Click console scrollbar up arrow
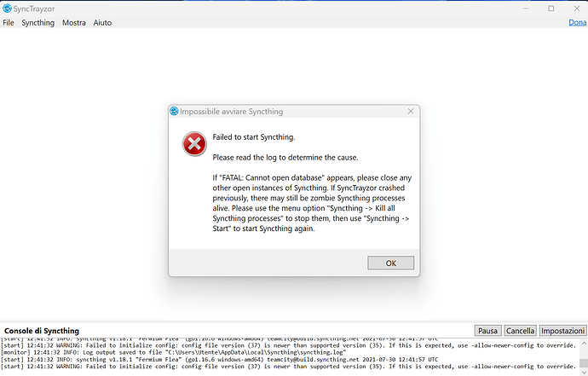 (x=584, y=343)
